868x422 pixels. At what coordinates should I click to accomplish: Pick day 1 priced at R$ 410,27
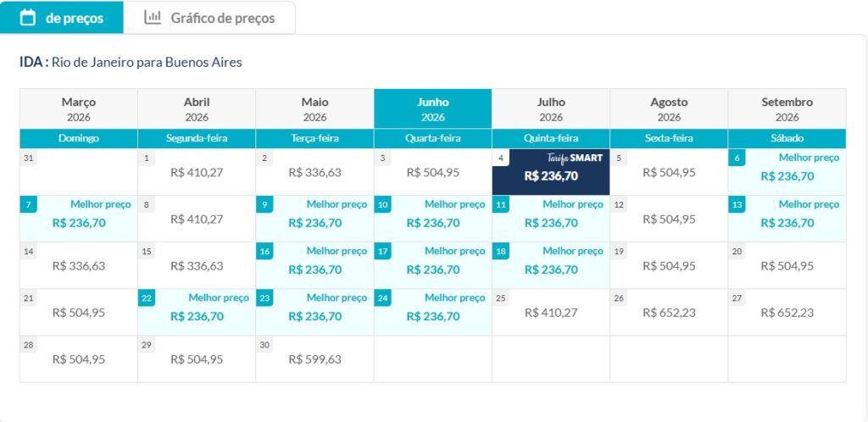click(197, 172)
